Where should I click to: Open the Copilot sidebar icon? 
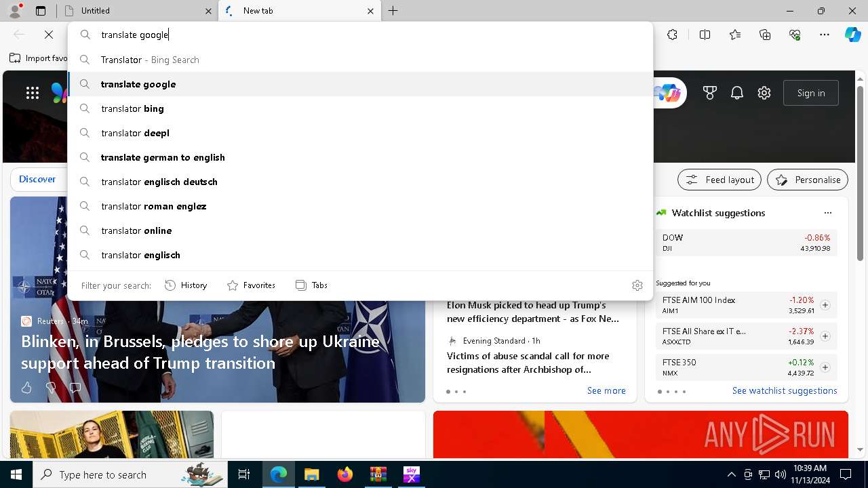[x=852, y=35]
